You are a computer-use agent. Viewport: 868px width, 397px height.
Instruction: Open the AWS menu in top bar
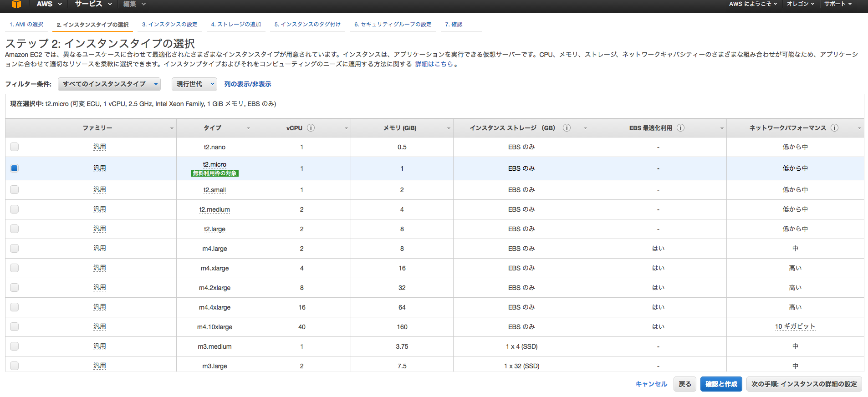point(49,4)
